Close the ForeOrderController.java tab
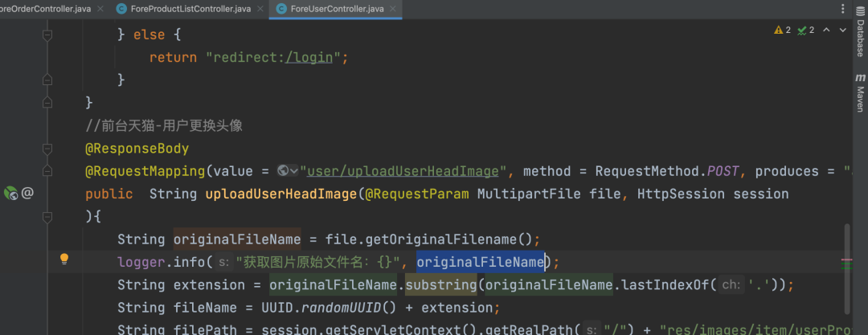 pos(100,9)
